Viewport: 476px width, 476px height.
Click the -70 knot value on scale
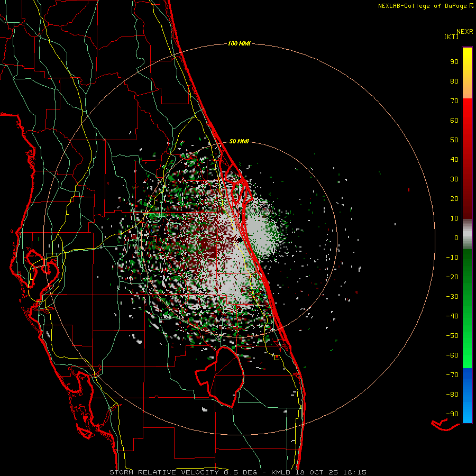pos(452,375)
